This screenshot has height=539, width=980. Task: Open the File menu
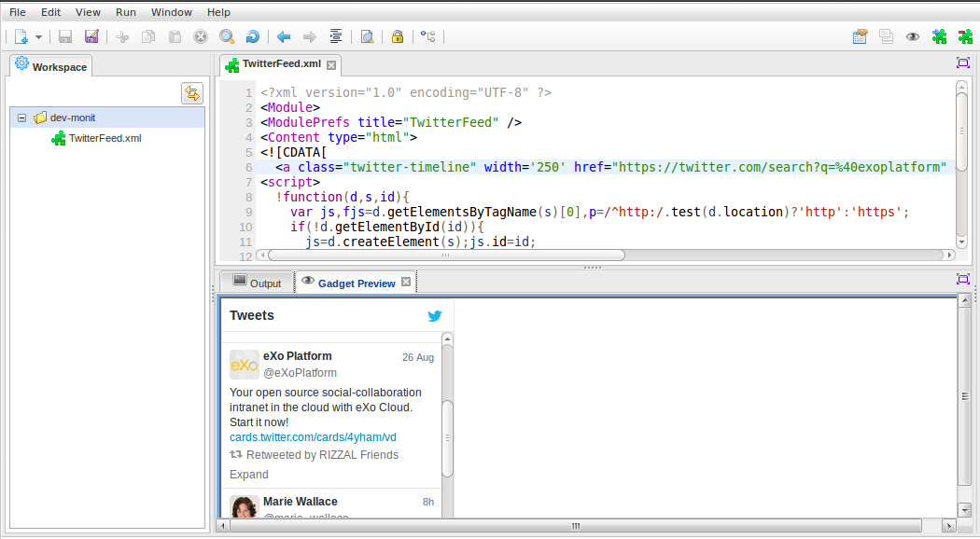[18, 12]
